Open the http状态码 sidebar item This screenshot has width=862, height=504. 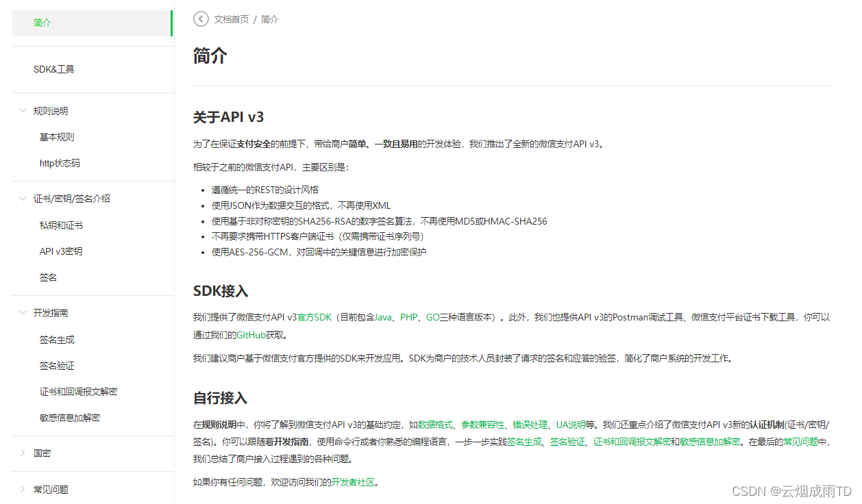coord(60,163)
